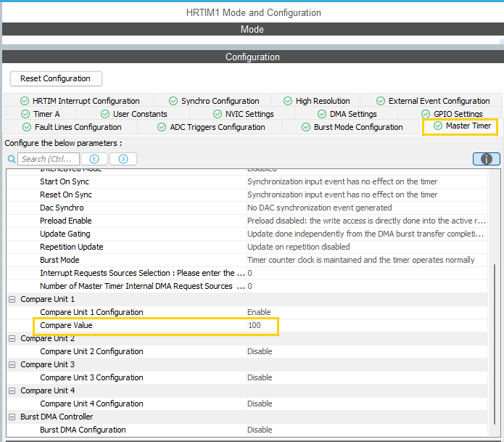Open the Update Gating value dropdown
The height and width of the screenshot is (442, 504).
coord(367,234)
